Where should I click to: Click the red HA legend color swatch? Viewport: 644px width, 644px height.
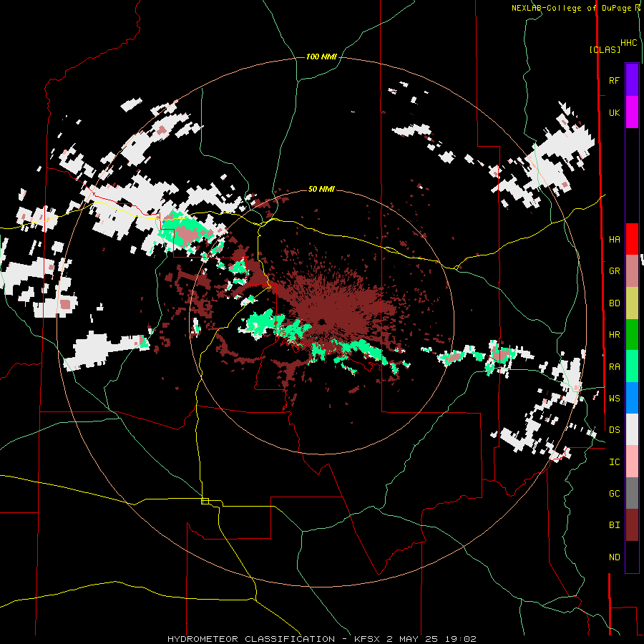coord(632,239)
